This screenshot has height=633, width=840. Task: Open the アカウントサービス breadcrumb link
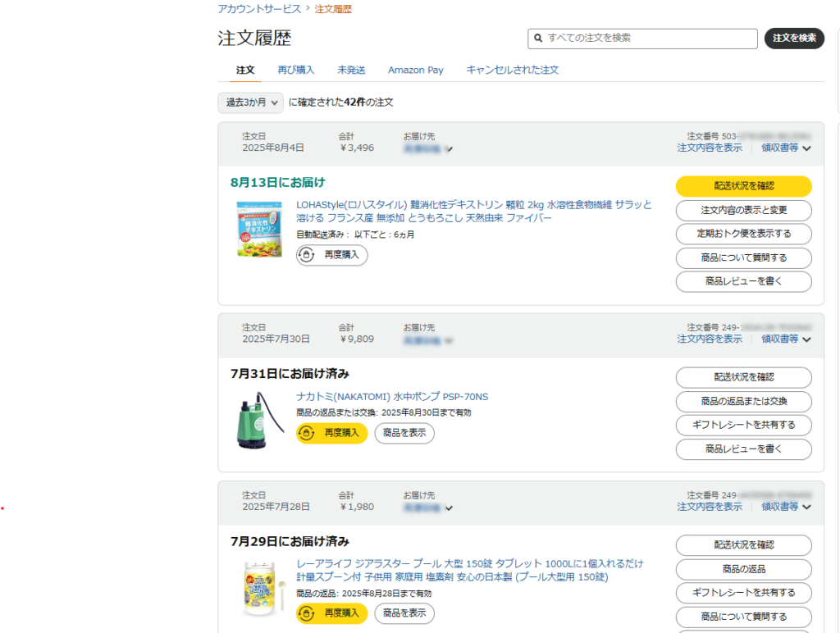[259, 9]
